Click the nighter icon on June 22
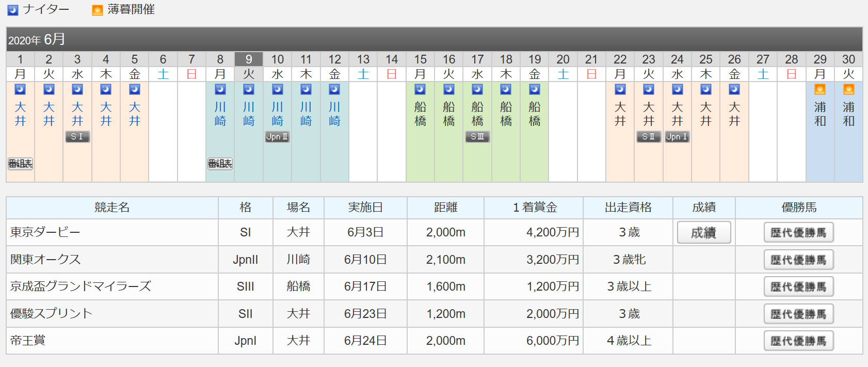 point(620,89)
